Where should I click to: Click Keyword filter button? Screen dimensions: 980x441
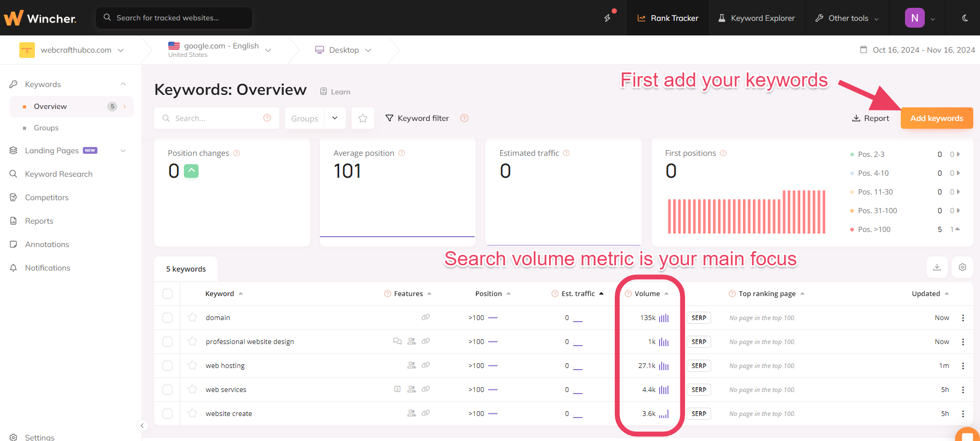(x=417, y=118)
